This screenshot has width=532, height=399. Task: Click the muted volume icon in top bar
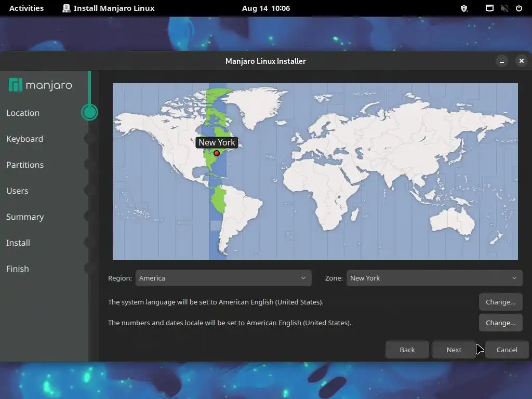click(504, 8)
